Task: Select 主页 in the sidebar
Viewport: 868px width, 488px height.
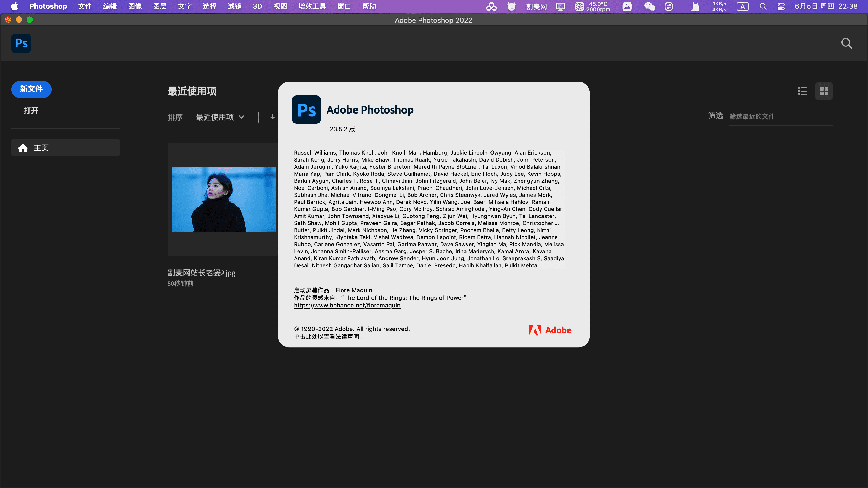Action: 65,147
